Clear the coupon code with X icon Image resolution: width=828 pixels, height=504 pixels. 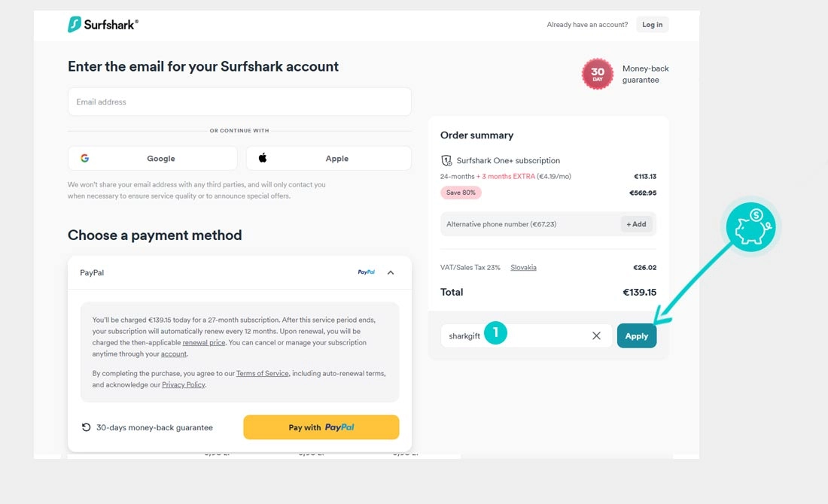(x=596, y=336)
